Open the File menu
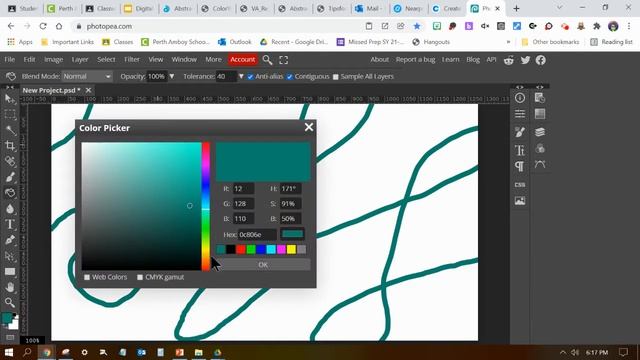Image resolution: width=640 pixels, height=360 pixels. pyautogui.click(x=9, y=60)
